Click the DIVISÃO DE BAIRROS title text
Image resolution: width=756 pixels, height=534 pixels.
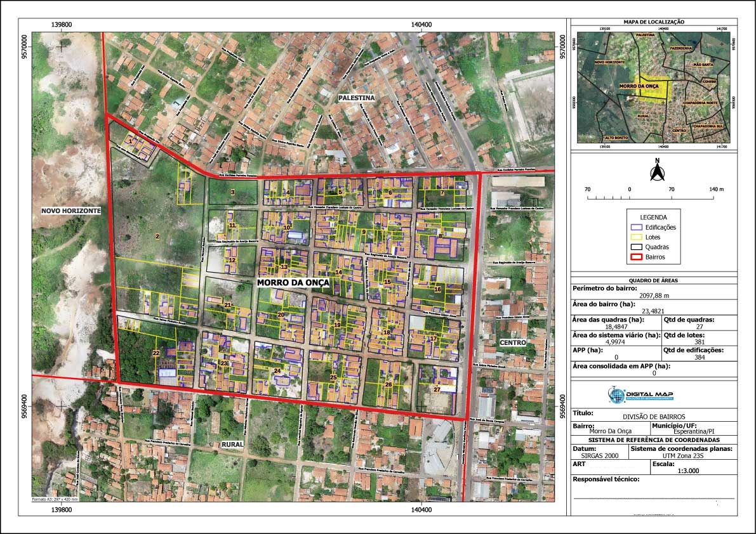pos(654,417)
